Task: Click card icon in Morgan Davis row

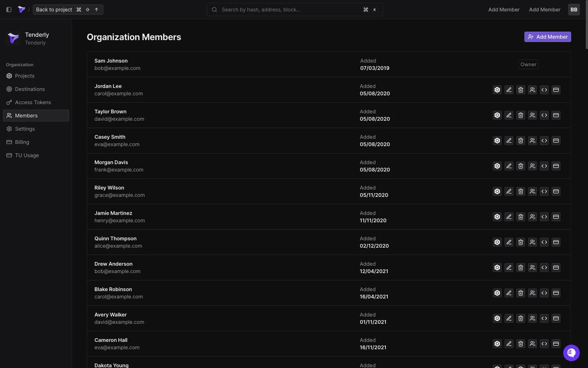Action: [556, 166]
